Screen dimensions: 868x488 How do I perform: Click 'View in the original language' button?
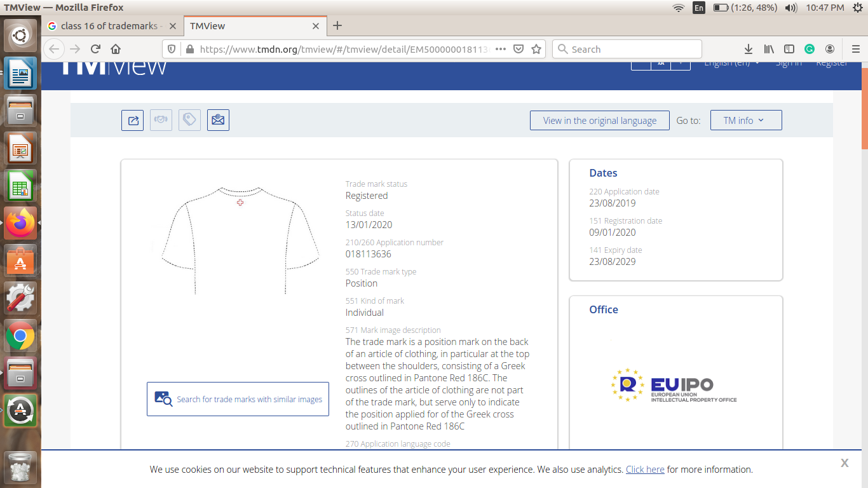(599, 120)
